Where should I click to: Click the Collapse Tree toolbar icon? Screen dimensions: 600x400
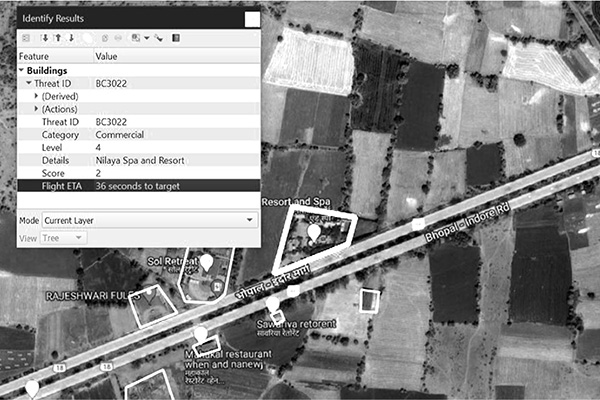pos(58,38)
